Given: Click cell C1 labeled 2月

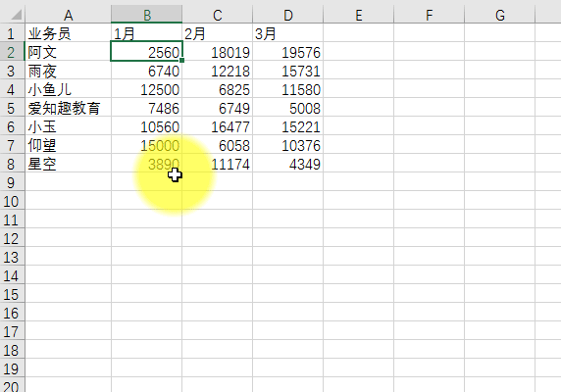Looking at the screenshot, I should pos(217,33).
